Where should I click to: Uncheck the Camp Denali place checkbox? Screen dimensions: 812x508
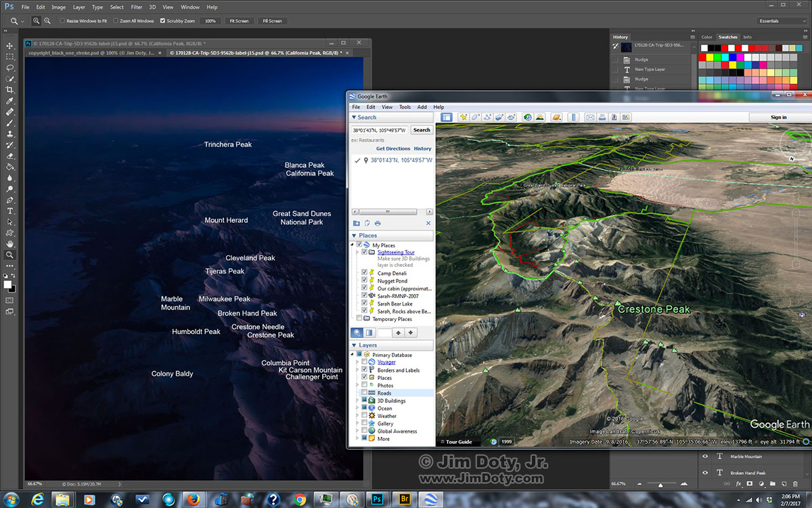[365, 273]
